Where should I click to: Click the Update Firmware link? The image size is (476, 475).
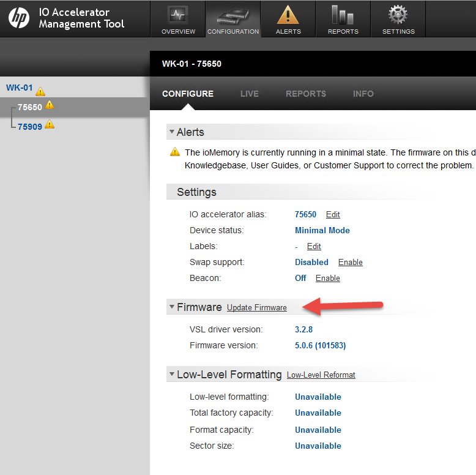(x=256, y=308)
